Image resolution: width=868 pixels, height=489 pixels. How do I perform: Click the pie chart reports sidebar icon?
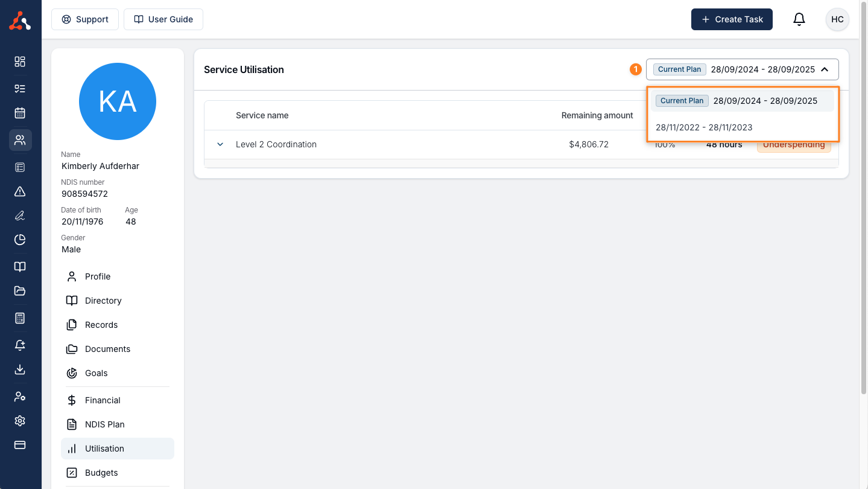tap(20, 240)
